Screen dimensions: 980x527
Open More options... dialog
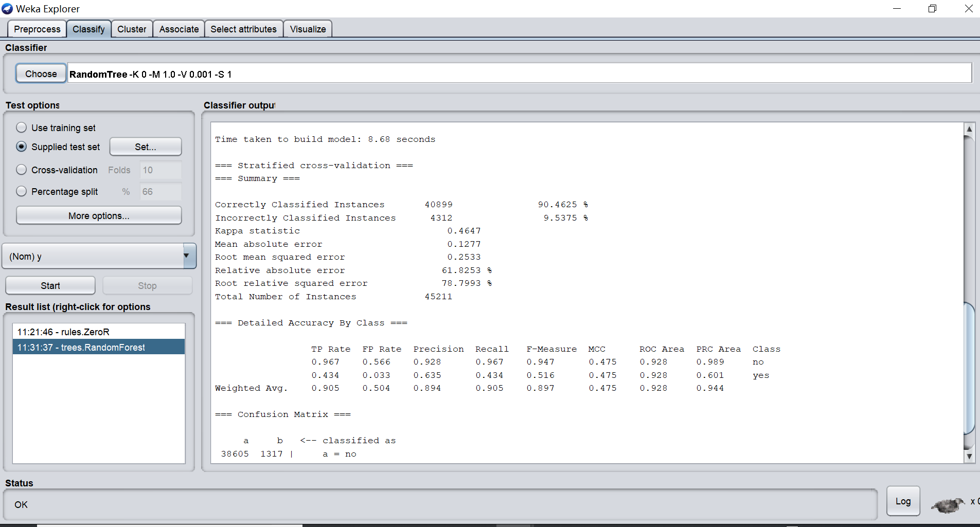(x=99, y=215)
